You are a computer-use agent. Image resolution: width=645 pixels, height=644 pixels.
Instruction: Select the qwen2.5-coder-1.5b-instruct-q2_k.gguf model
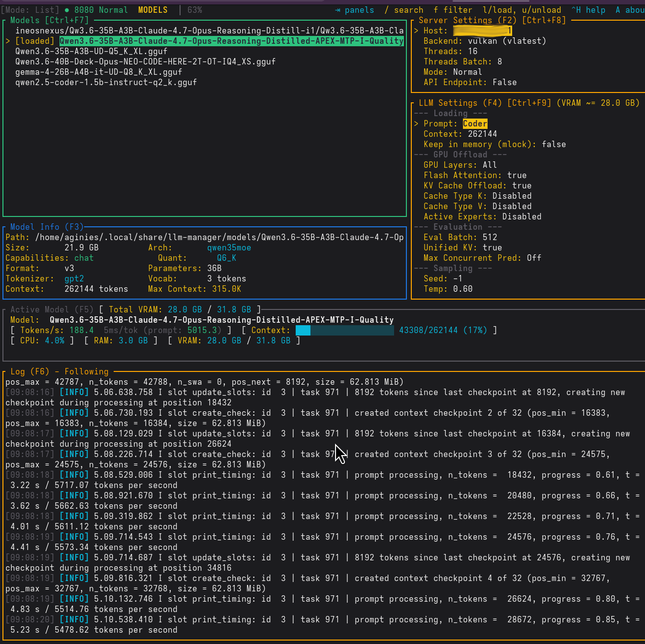(x=106, y=82)
